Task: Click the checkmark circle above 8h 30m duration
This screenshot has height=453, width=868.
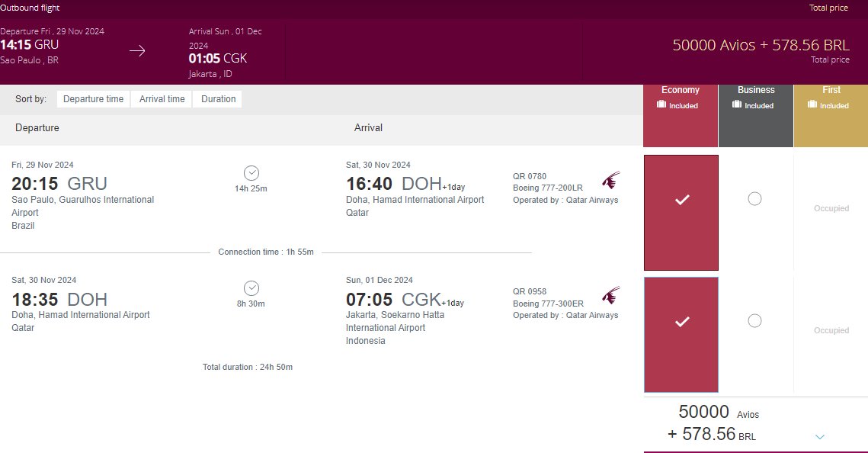Action: [x=251, y=288]
